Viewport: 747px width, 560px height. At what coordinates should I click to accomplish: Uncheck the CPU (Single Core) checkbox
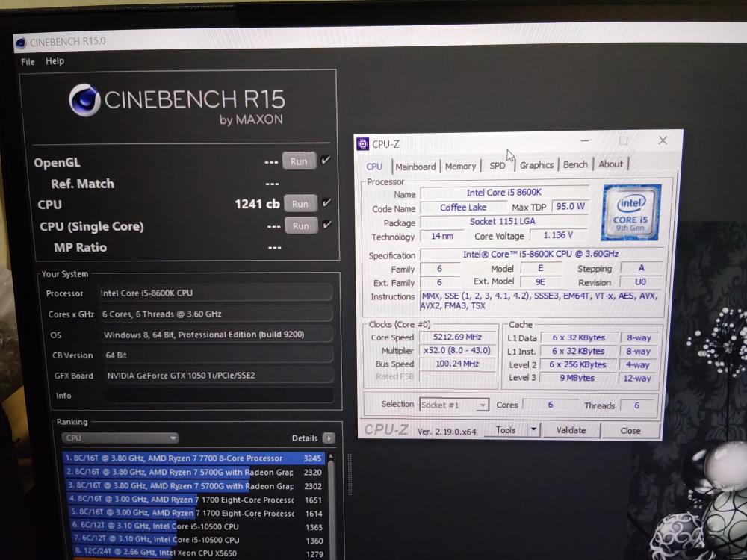coord(327,224)
